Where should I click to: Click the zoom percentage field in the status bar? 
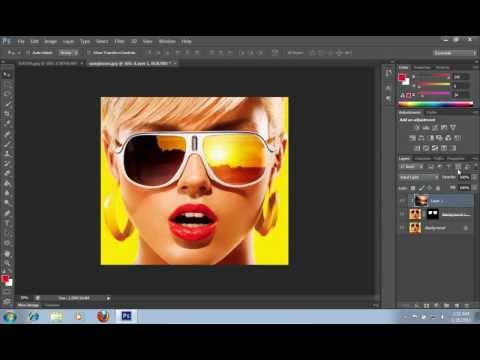click(x=24, y=298)
